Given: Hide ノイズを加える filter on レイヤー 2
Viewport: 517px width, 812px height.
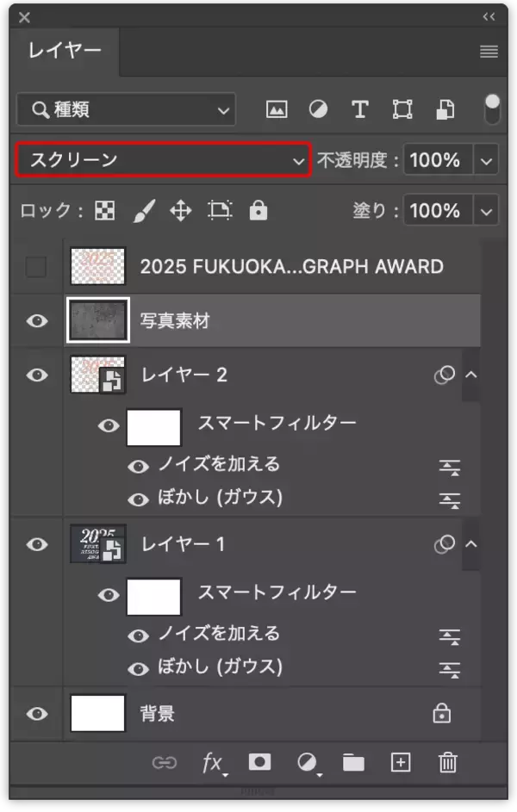Looking at the screenshot, I should click(139, 467).
